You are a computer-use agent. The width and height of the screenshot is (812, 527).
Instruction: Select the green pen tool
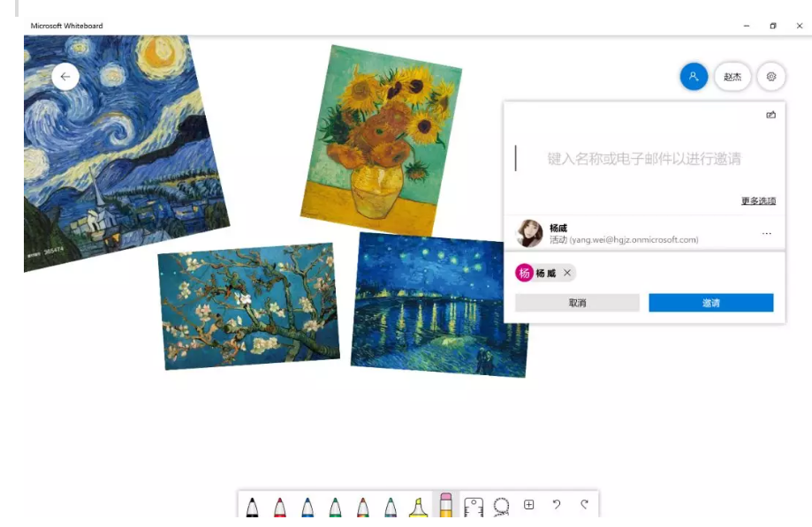(335, 507)
